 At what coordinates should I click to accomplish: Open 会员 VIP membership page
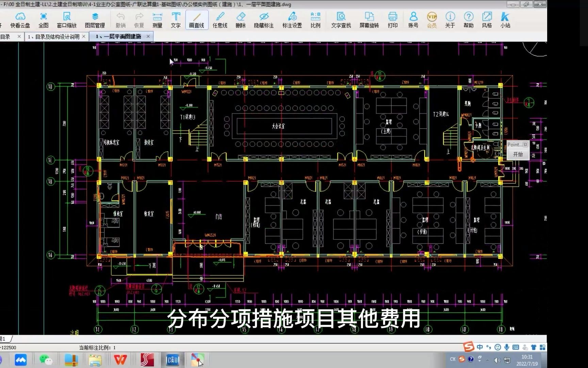point(431,19)
